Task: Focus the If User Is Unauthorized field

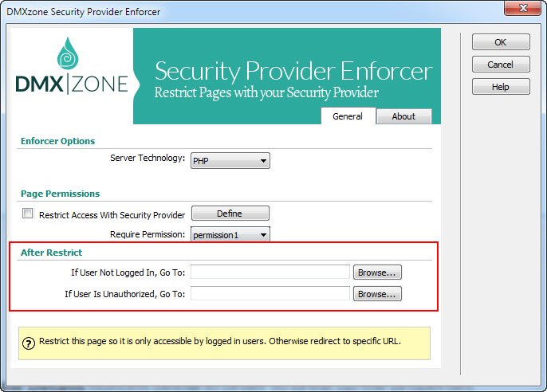Action: [270, 294]
